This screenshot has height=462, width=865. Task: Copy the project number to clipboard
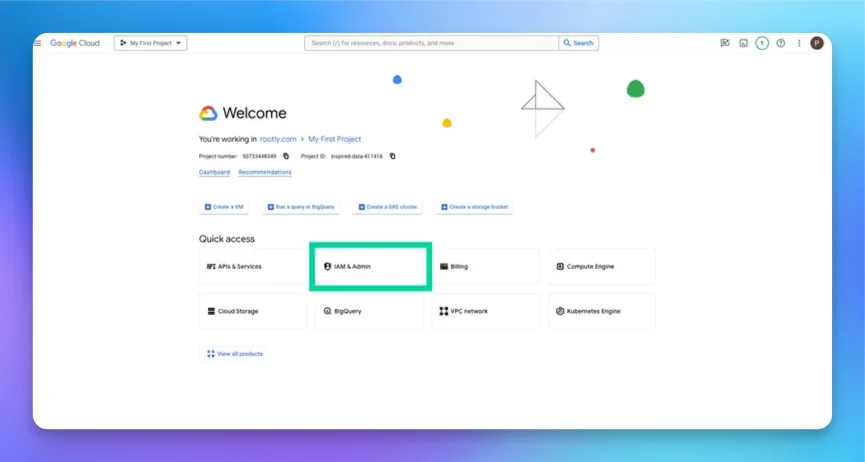[286, 156]
